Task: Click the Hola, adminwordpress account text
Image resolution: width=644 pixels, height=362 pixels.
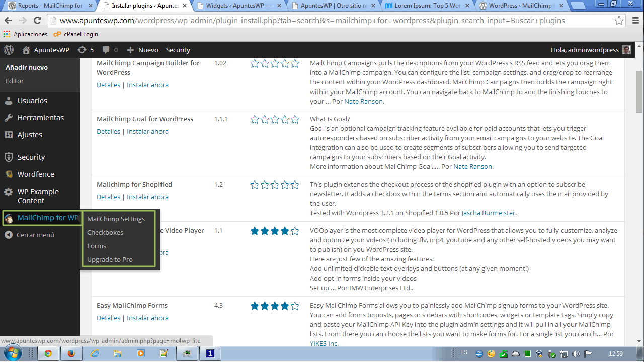Action: coord(585,50)
